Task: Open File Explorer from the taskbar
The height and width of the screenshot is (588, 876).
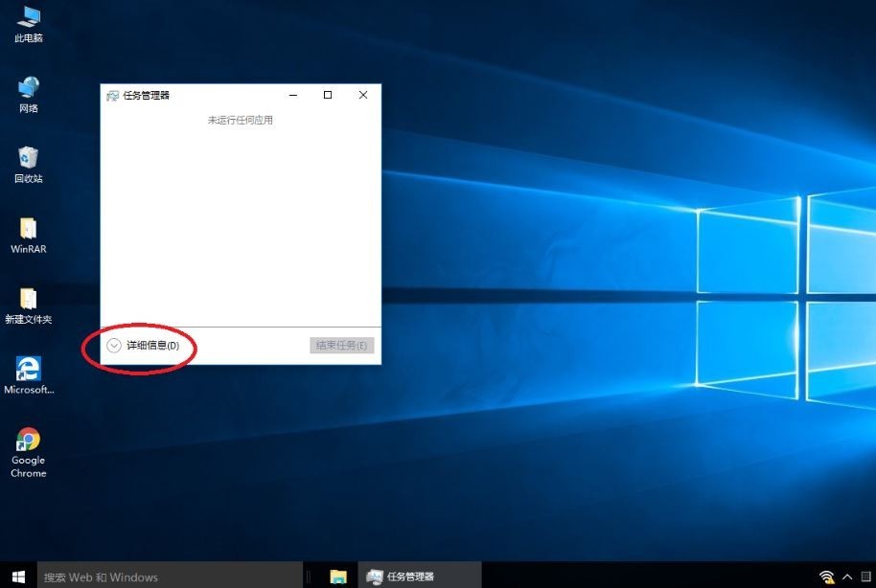Action: (x=337, y=576)
